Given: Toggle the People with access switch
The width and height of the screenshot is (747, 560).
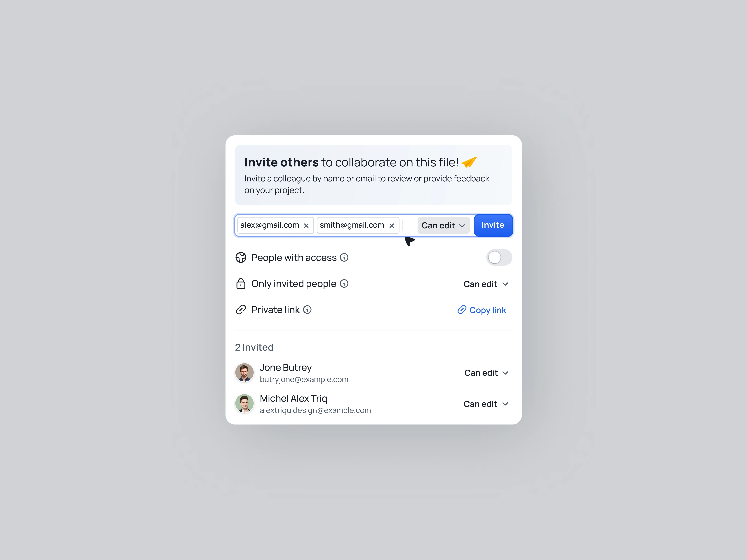Looking at the screenshot, I should [499, 258].
